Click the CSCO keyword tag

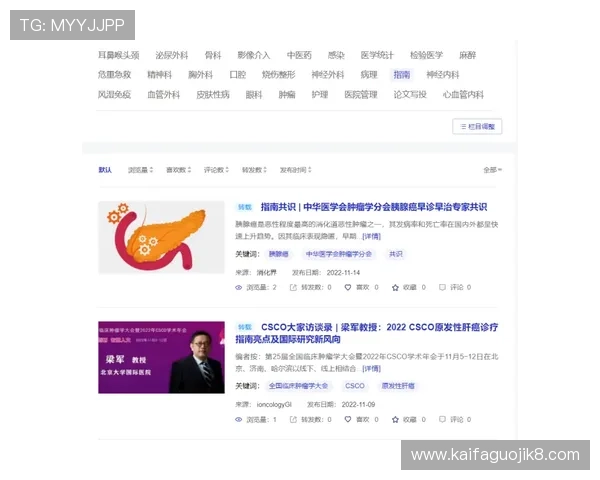[x=355, y=386]
